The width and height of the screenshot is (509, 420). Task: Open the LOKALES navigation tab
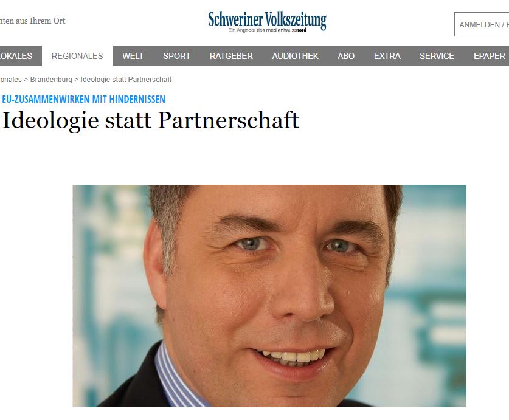pos(16,56)
